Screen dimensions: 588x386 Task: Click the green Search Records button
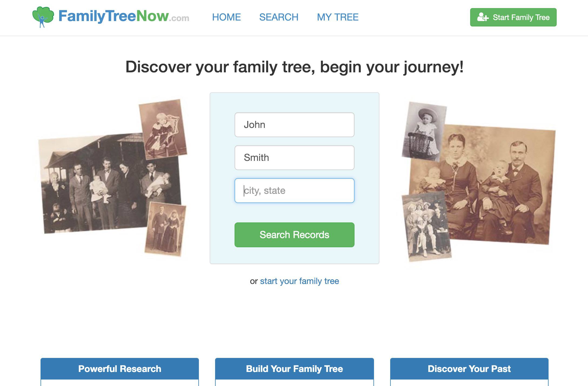point(294,235)
